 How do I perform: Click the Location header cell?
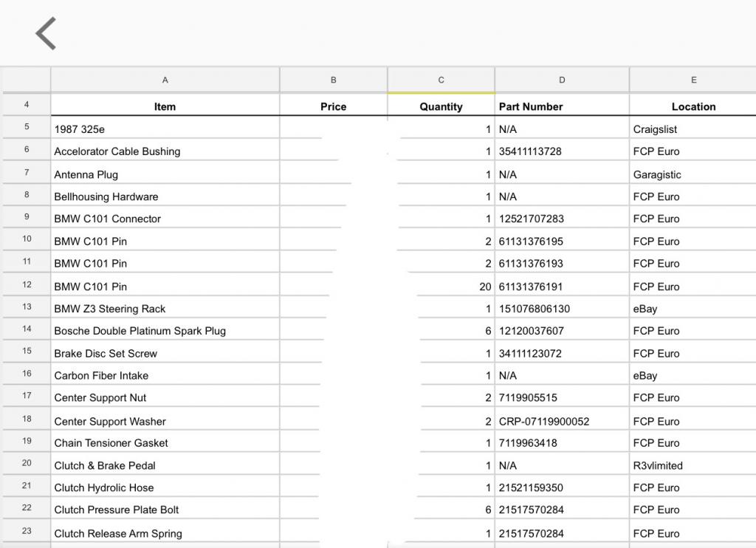tap(693, 106)
